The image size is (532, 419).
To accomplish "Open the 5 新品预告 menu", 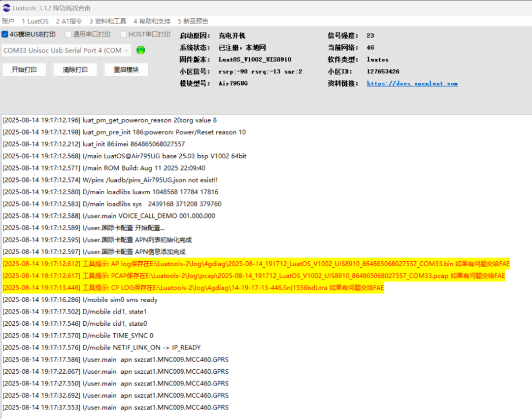I will pyautogui.click(x=193, y=21).
